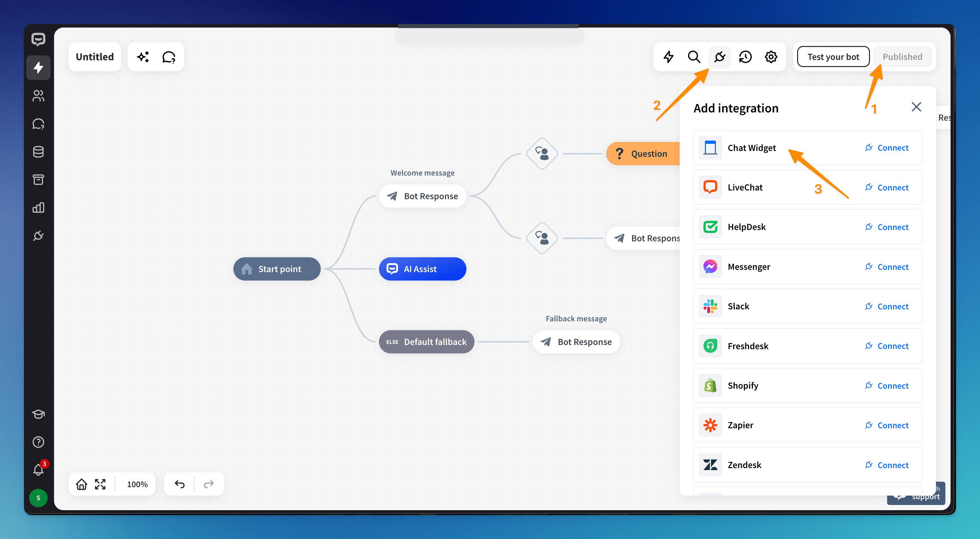This screenshot has height=539, width=980.
Task: Click the fit-to-screen expand arrows icon
Action: [x=100, y=484]
